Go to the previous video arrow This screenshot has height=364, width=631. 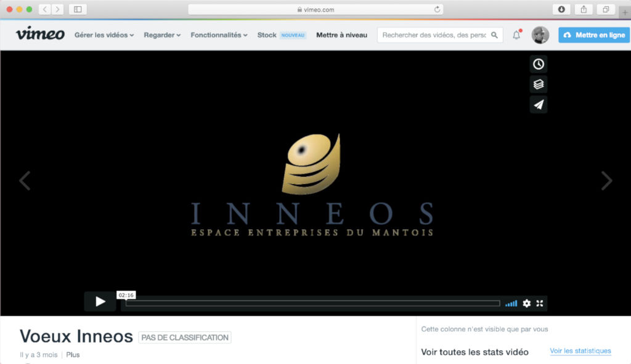point(25,180)
